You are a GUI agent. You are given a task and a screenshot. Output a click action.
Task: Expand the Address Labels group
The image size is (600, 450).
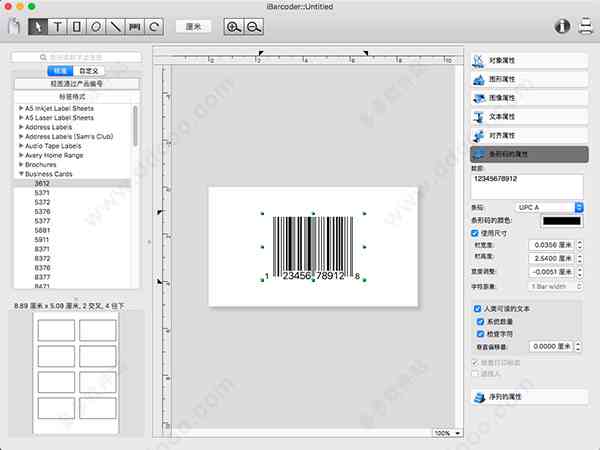(x=21, y=127)
